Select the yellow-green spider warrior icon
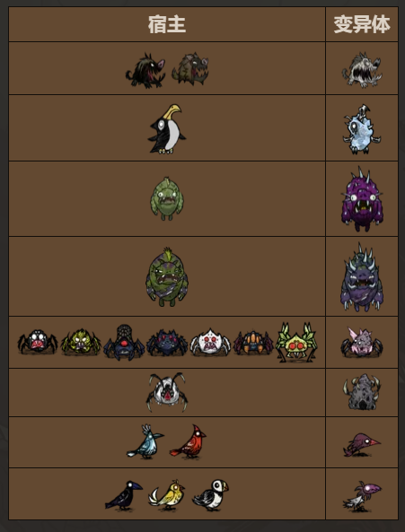Viewport: 405px width, 532px height. pos(81,342)
